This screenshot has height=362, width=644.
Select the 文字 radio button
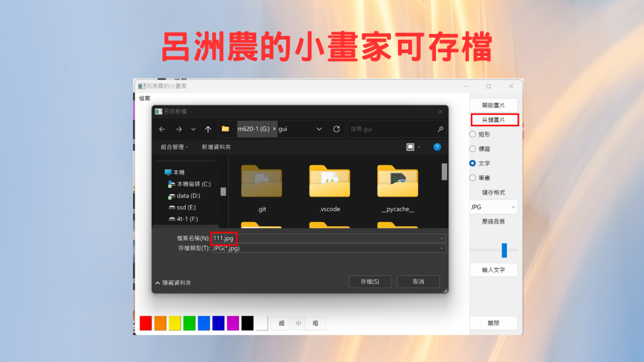pos(472,163)
